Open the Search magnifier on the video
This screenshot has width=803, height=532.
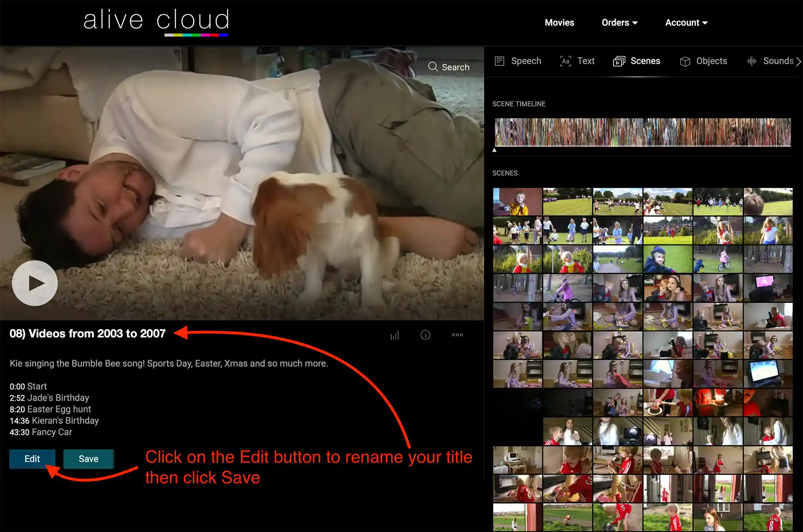pos(448,67)
